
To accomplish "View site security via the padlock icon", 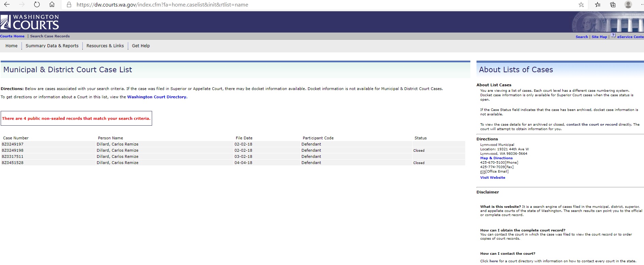I will click(x=69, y=5).
